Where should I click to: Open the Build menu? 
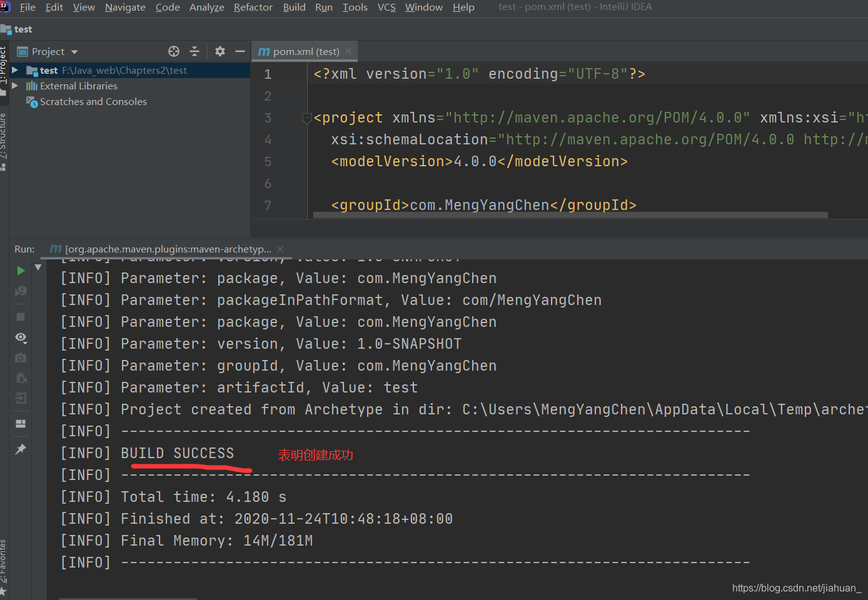[x=295, y=7]
